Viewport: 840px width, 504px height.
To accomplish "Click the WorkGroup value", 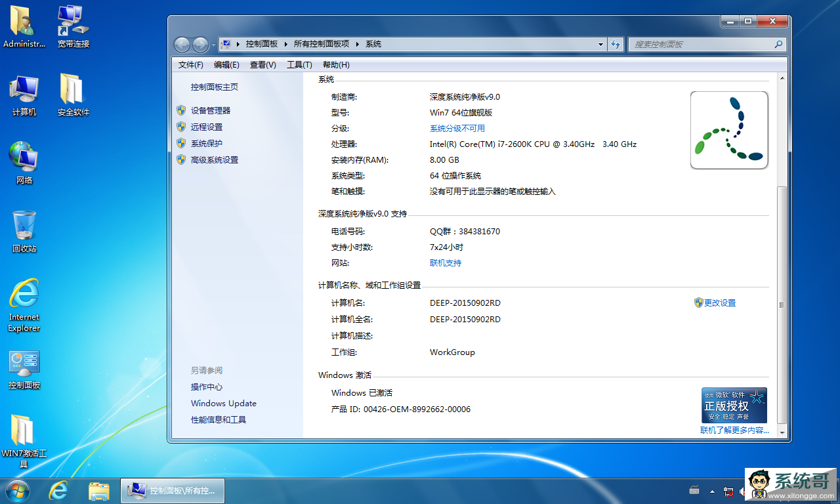I will [452, 352].
